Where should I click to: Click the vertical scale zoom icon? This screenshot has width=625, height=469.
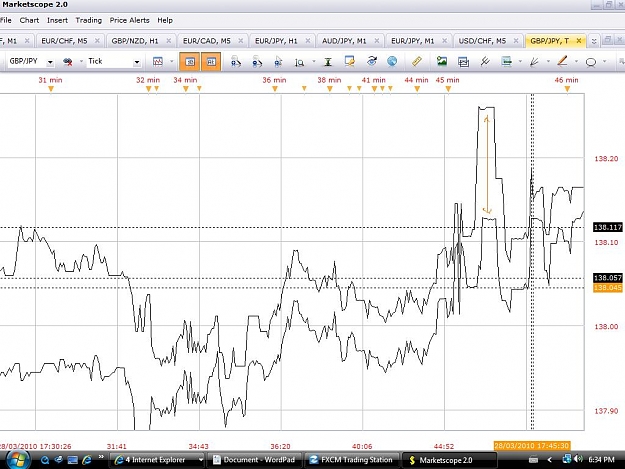pos(299,62)
